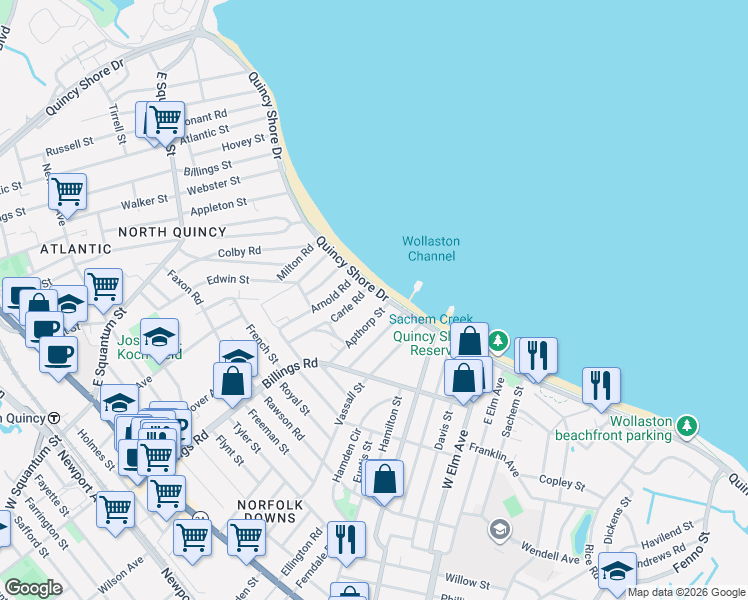The height and width of the screenshot is (600, 748).
Task: Click the green tree pin at Sachem Creek
Action: [498, 342]
